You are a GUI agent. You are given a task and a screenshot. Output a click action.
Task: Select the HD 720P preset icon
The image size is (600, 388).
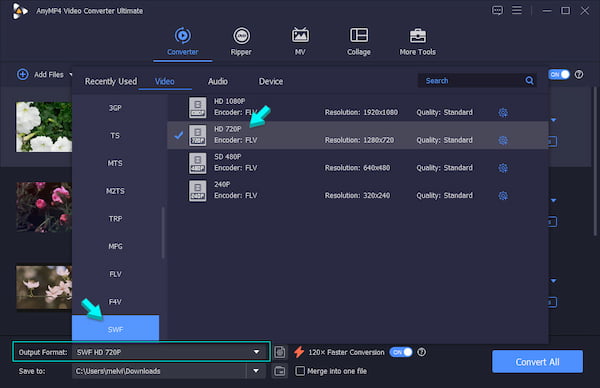click(x=197, y=135)
